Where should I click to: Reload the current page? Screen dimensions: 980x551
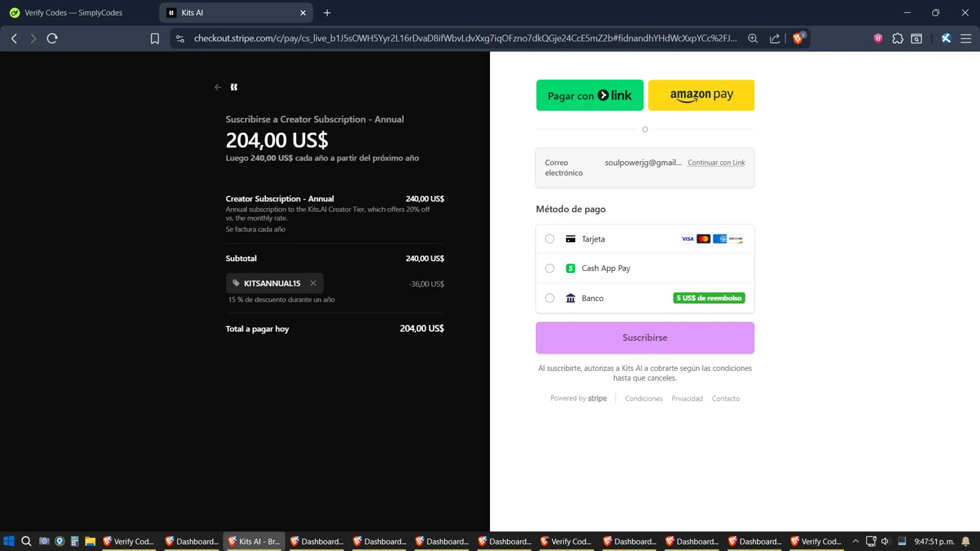pyautogui.click(x=52, y=39)
